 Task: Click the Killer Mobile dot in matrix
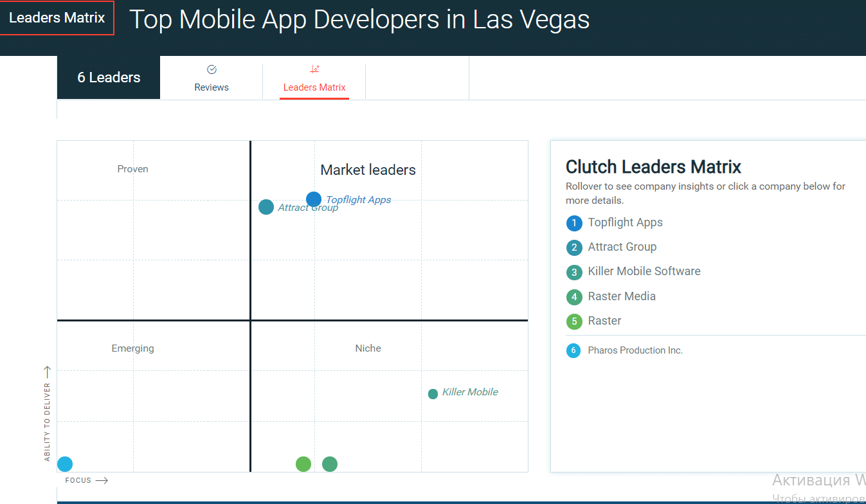[x=433, y=394]
